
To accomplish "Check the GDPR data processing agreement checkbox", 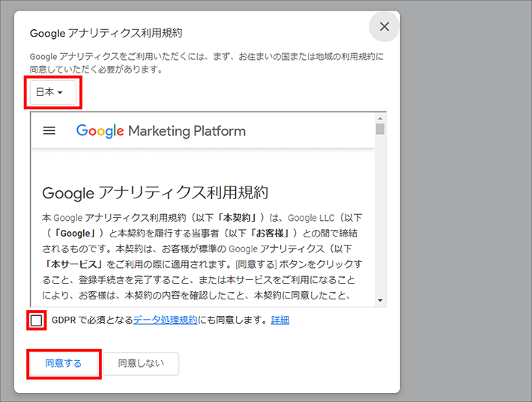I will (x=36, y=320).
